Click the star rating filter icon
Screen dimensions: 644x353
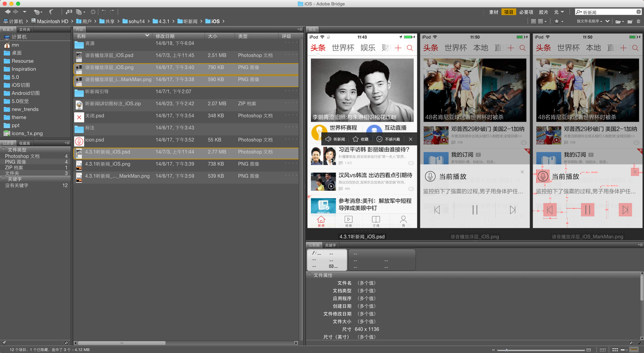coord(557,21)
